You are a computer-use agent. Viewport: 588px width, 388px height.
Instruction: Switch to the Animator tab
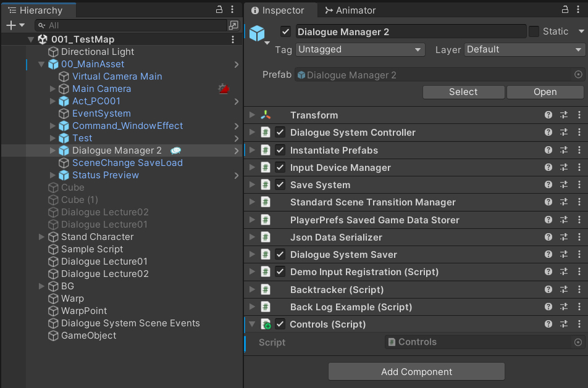(x=350, y=10)
